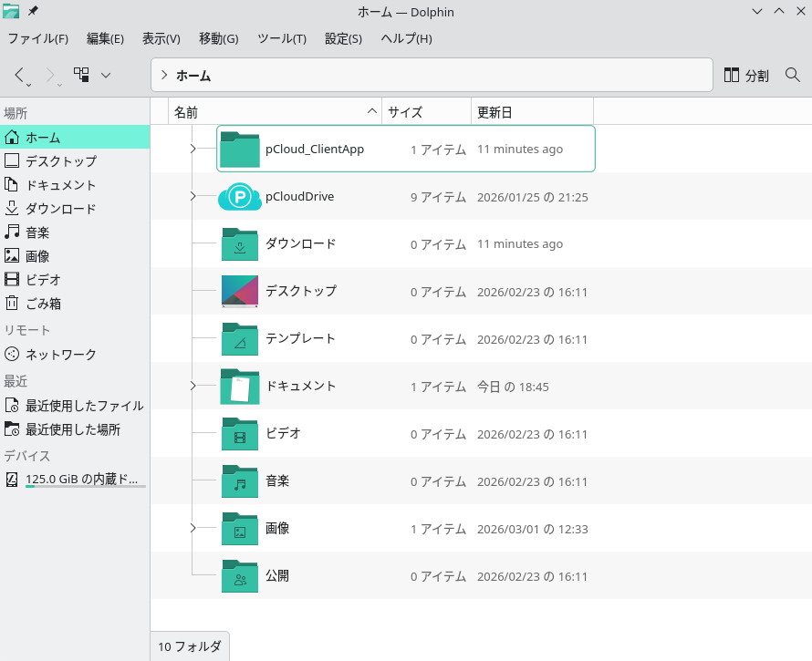Screen dimensions: 812x661
Task: Open the pCloudDrive cloud folder icon
Action: (x=240, y=197)
